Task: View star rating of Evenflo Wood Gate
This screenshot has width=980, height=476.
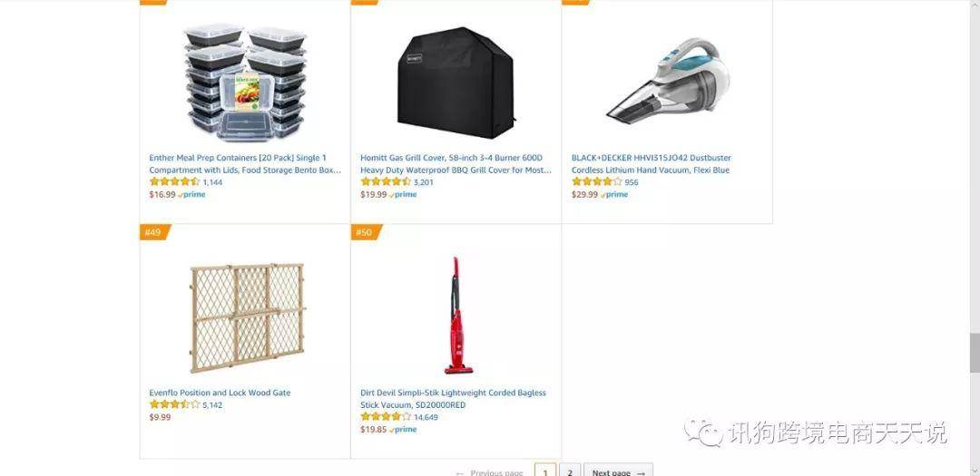Action: (174, 404)
